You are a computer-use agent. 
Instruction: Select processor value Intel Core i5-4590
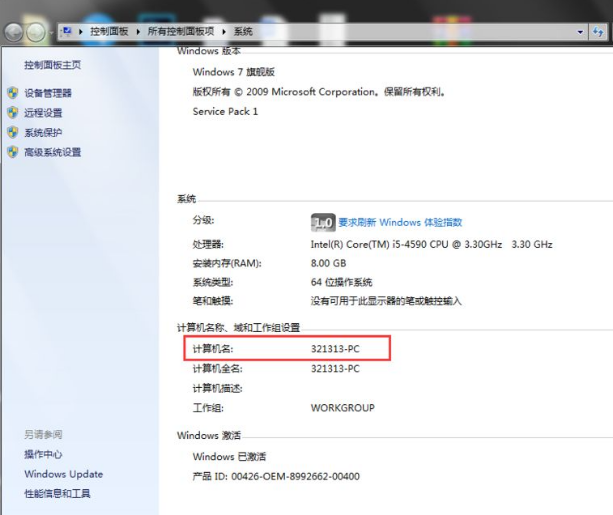[x=432, y=244]
